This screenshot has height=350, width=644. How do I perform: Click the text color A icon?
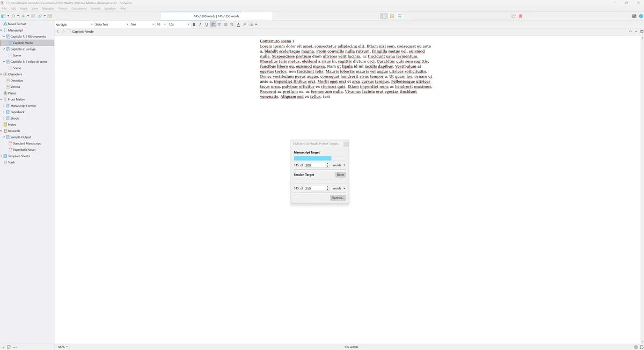coord(238,24)
